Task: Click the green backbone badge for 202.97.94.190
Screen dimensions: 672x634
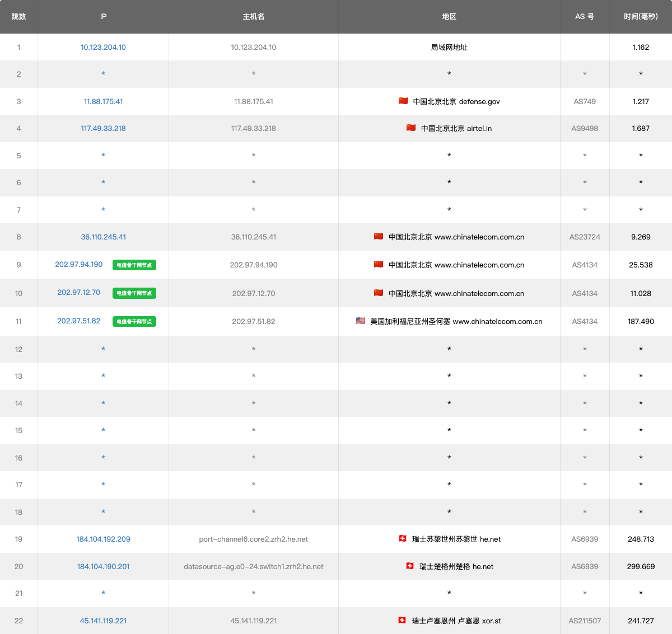Action: 134,265
